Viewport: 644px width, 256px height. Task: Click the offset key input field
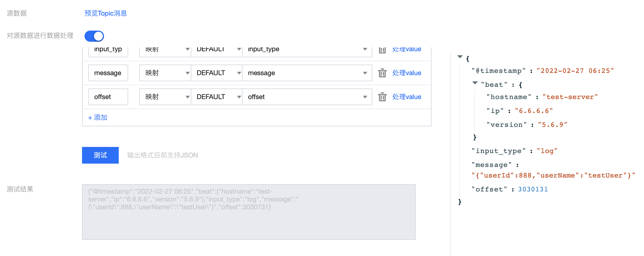tap(108, 97)
